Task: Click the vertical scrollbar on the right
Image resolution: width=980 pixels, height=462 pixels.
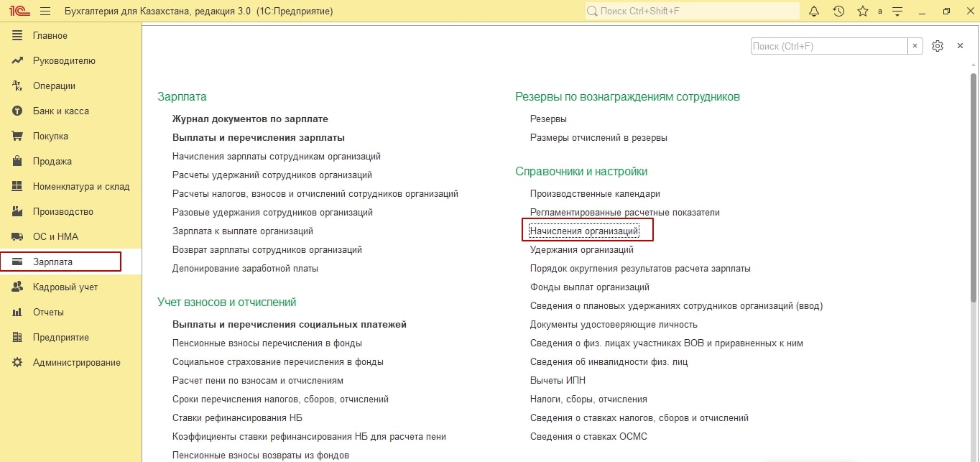Action: (974, 187)
